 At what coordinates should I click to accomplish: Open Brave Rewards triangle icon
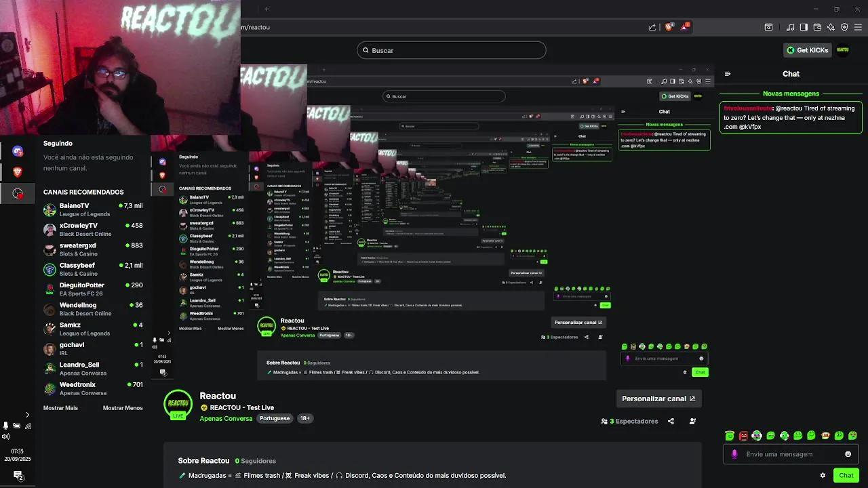click(x=685, y=27)
